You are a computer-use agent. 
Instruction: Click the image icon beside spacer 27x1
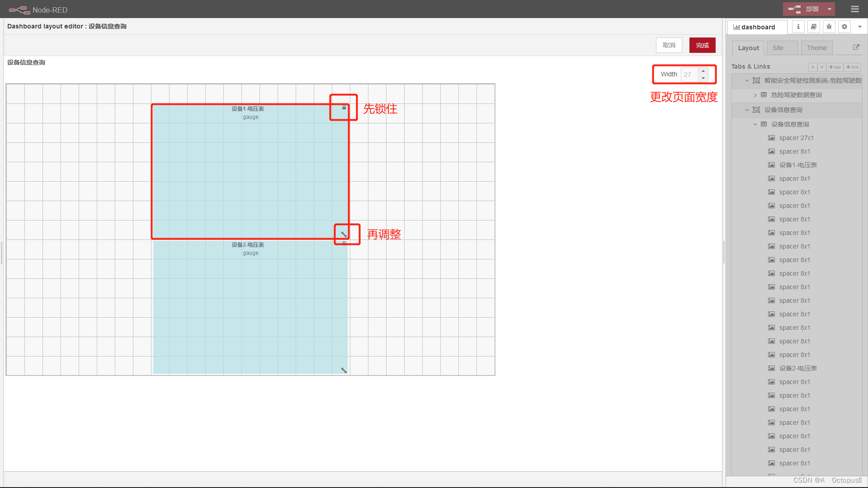(x=772, y=138)
